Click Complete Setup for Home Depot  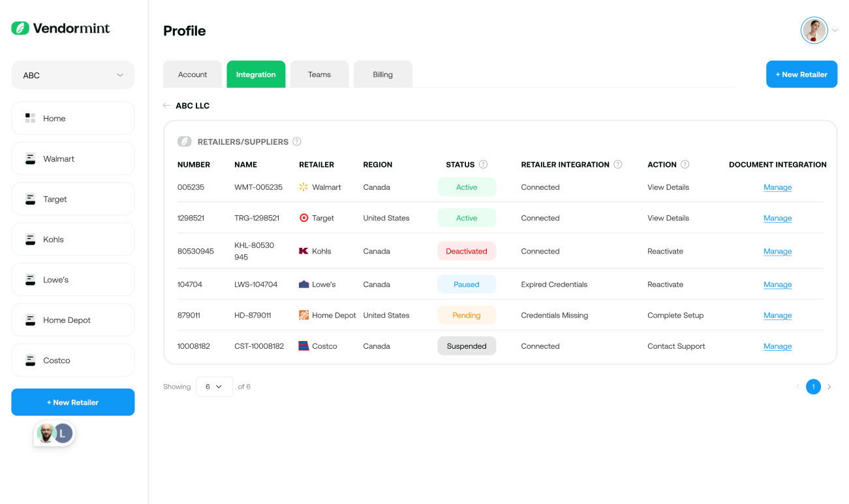[x=675, y=315]
